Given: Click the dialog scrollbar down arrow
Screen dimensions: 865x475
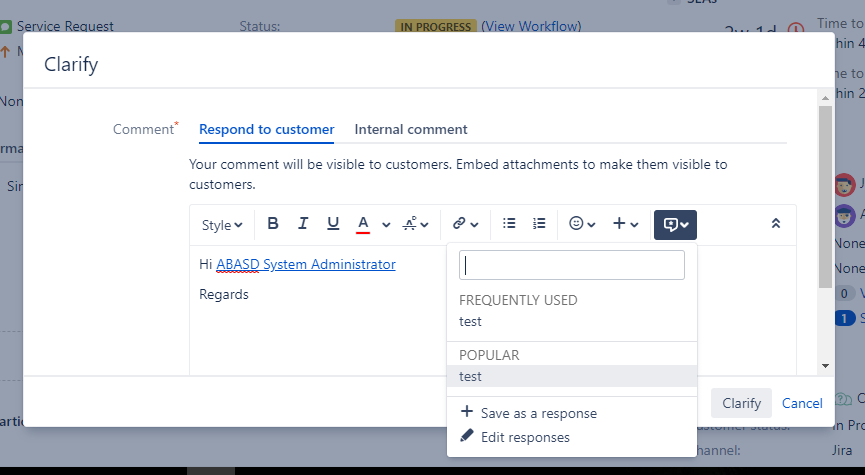Looking at the screenshot, I should click(x=825, y=366).
